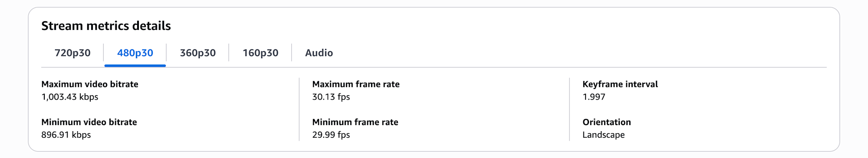Select the 1.997 keyframe interval value
868x158 pixels.
click(x=594, y=97)
